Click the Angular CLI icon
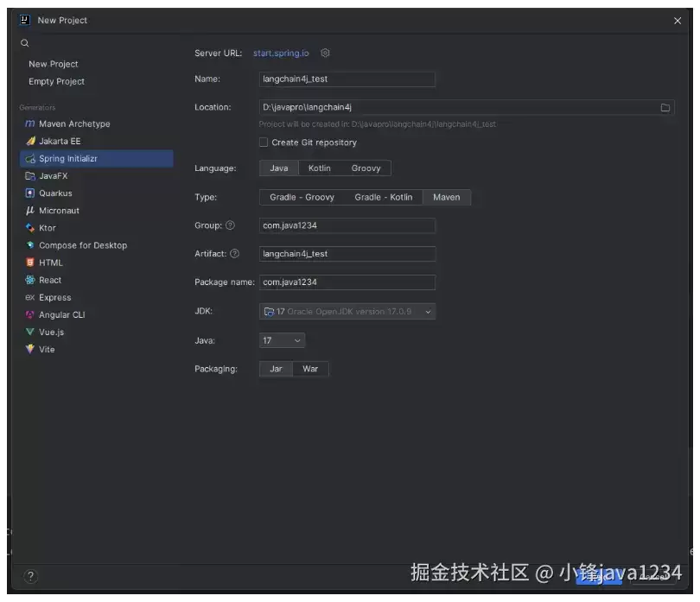 [30, 314]
